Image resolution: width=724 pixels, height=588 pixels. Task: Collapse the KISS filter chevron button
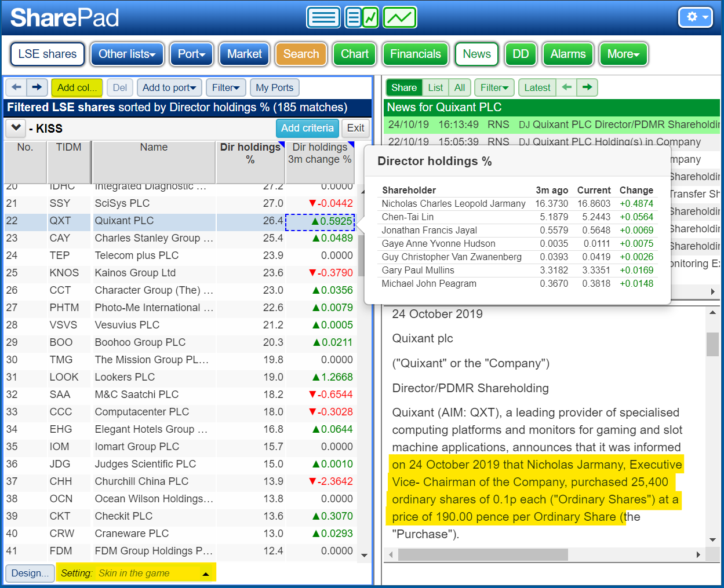[x=15, y=128]
